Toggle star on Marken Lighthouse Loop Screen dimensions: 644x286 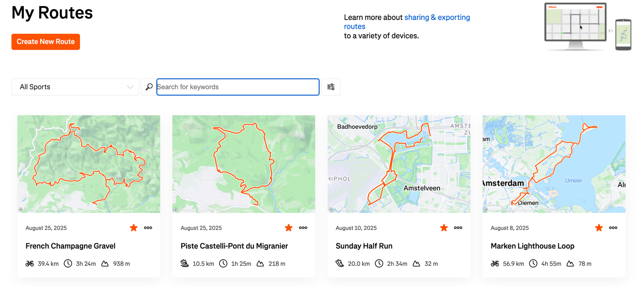(x=599, y=228)
